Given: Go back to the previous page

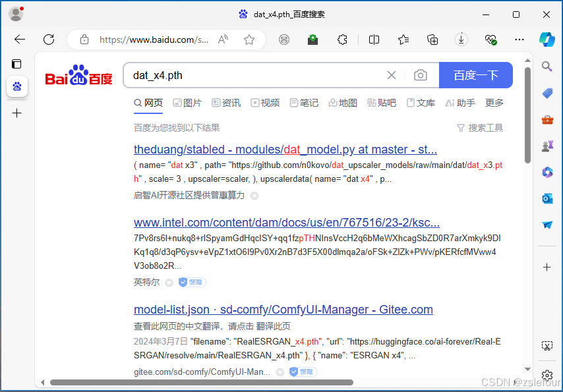Looking at the screenshot, I should pyautogui.click(x=20, y=40).
